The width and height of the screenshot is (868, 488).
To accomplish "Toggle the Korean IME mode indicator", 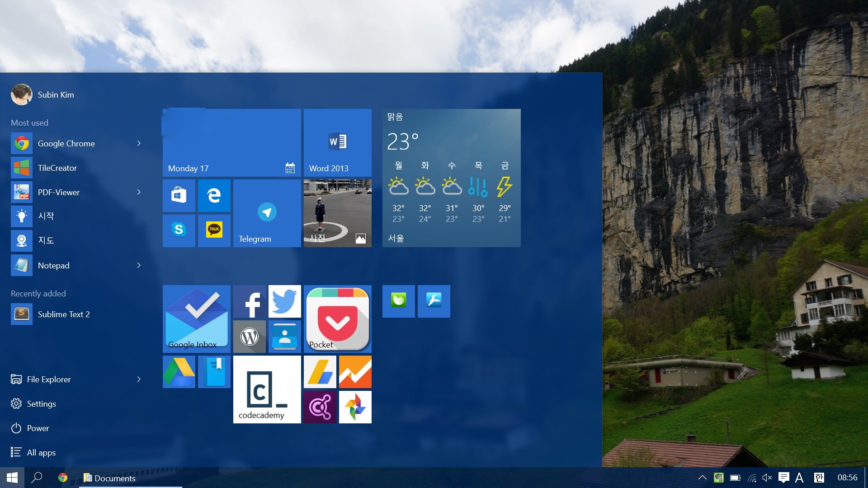I will tap(819, 478).
